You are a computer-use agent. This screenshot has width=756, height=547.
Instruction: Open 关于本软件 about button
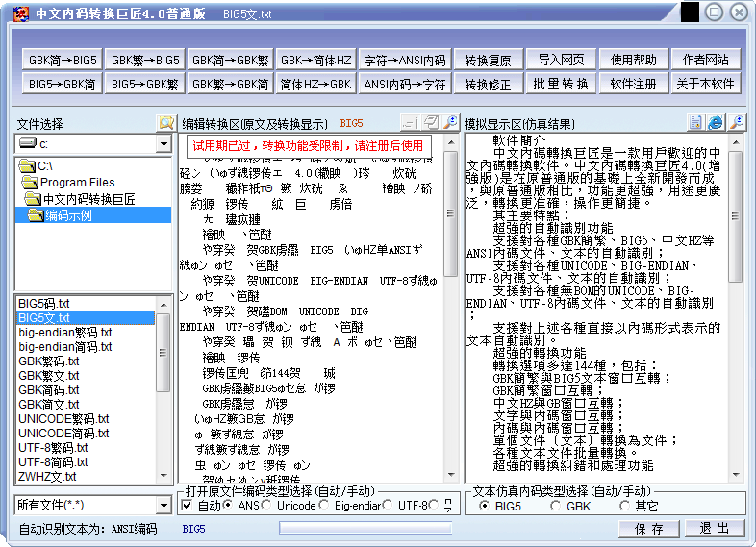click(x=706, y=84)
